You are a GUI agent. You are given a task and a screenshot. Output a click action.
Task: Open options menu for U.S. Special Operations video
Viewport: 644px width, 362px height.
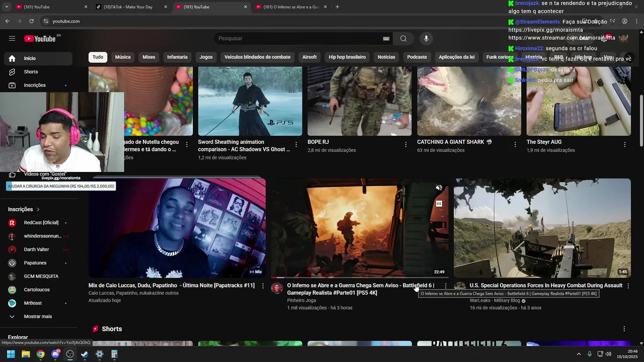(627, 286)
